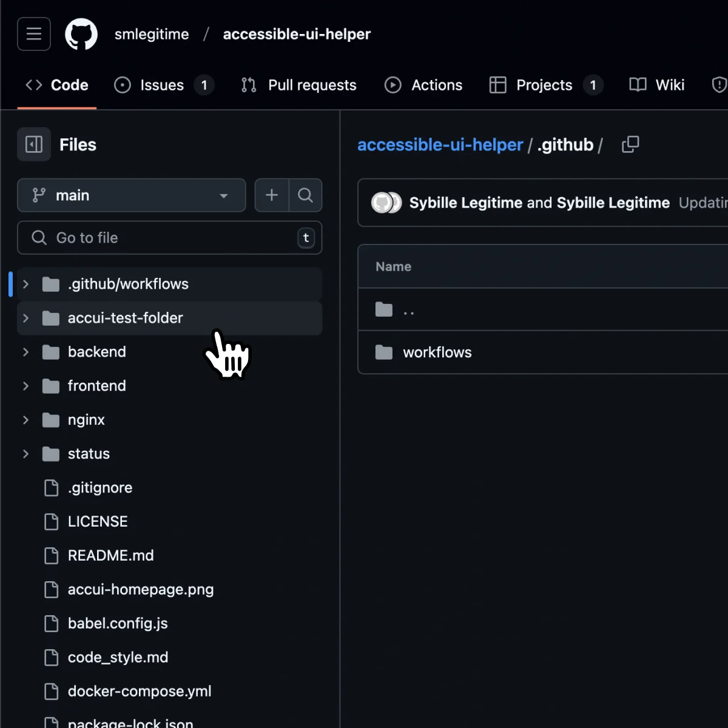Open the hamburger navigation menu

pyautogui.click(x=34, y=34)
